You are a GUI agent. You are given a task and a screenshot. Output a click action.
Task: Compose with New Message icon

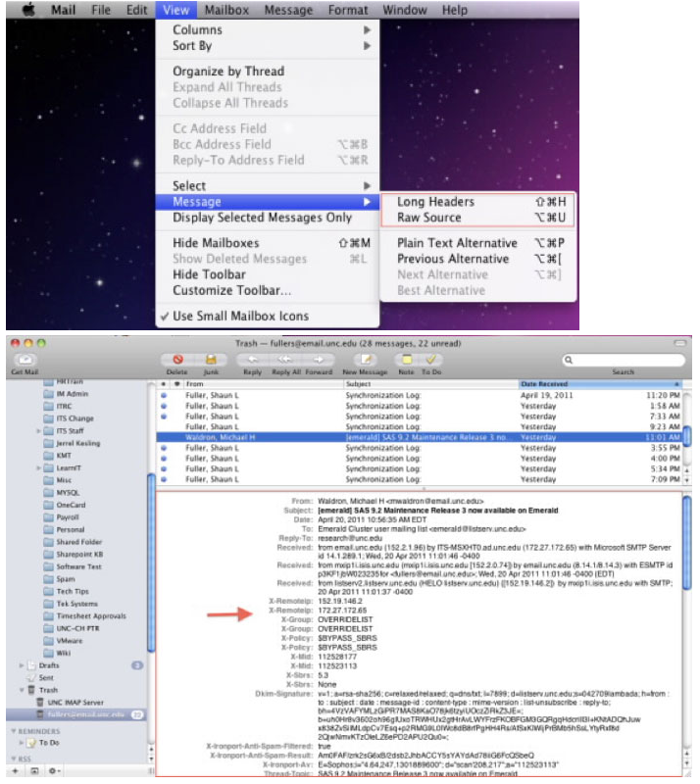(x=367, y=360)
